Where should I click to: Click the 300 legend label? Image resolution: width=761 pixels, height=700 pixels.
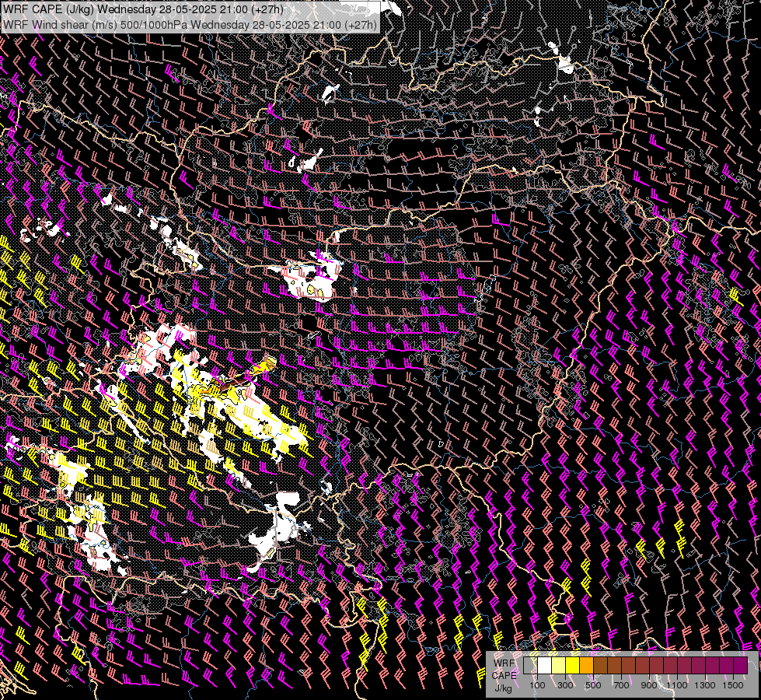[x=565, y=685]
